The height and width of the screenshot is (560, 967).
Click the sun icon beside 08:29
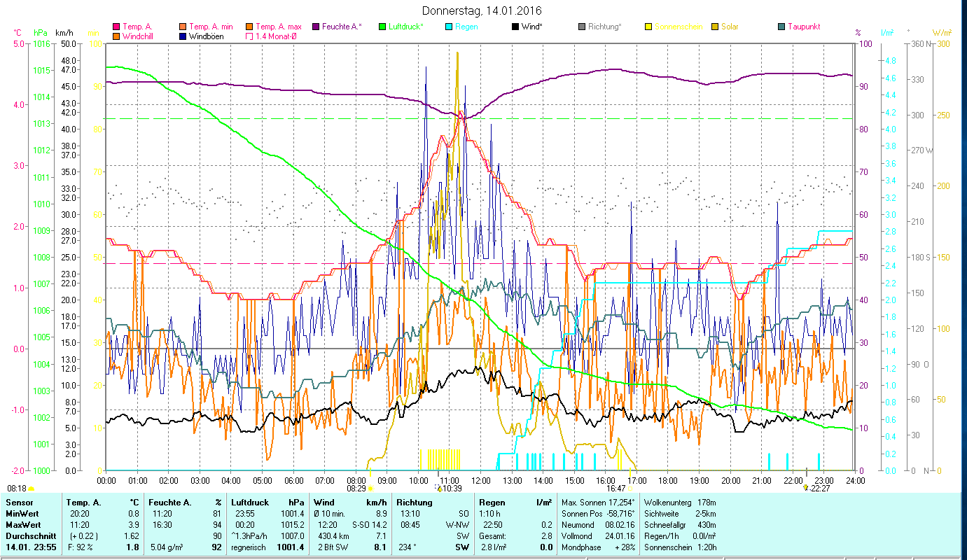tap(370, 489)
